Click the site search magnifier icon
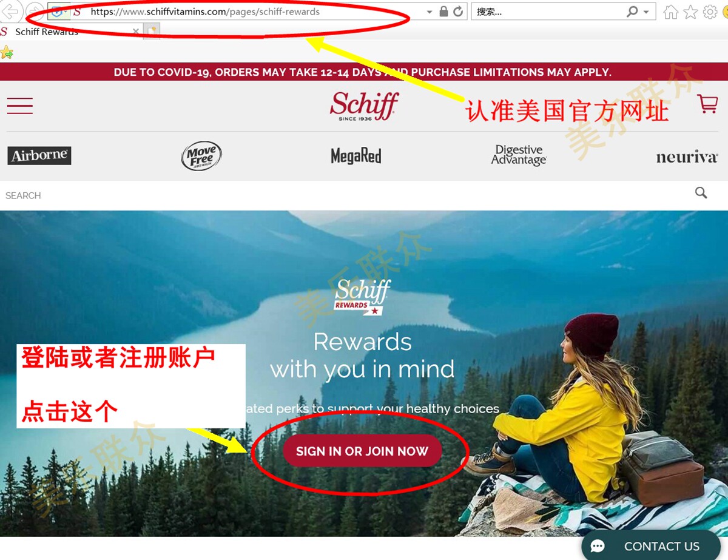Viewport: 728px width, 560px height. tap(701, 193)
